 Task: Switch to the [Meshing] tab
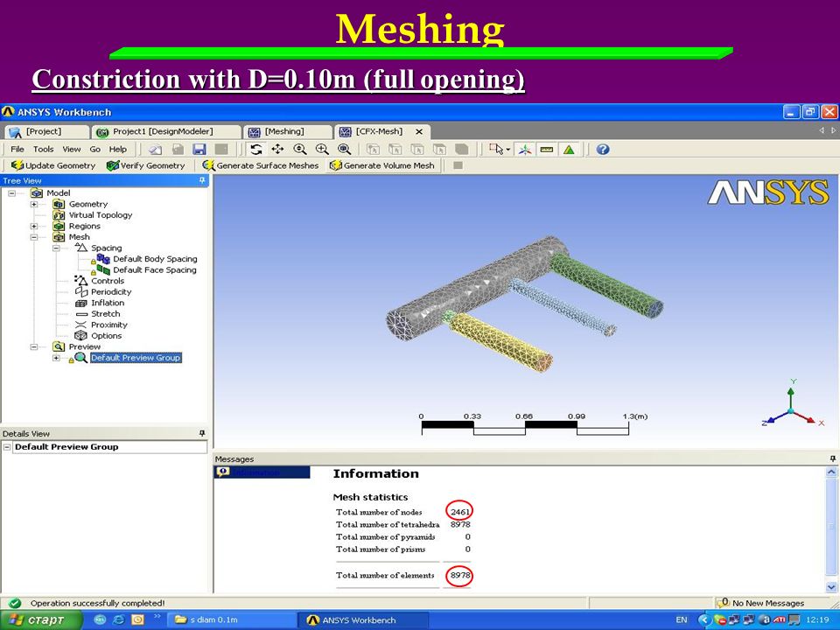tap(288, 131)
